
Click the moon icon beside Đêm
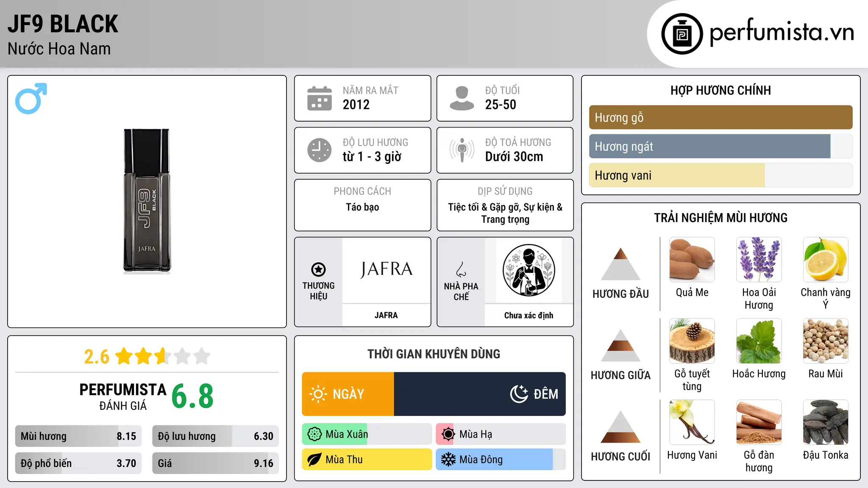click(519, 394)
